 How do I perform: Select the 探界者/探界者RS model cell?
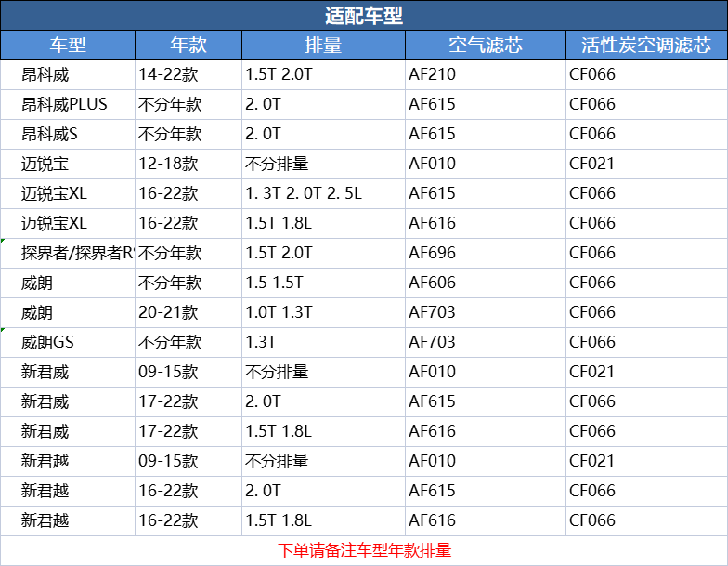pyautogui.click(x=68, y=253)
